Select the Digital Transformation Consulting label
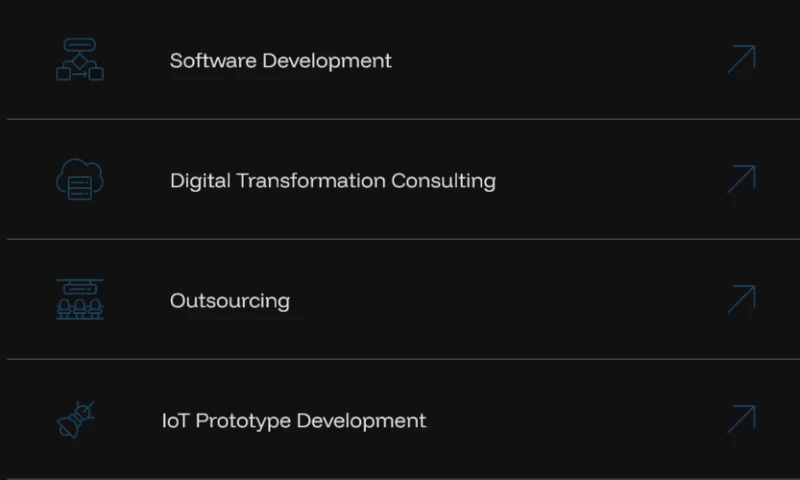The height and width of the screenshot is (480, 800). point(332,181)
